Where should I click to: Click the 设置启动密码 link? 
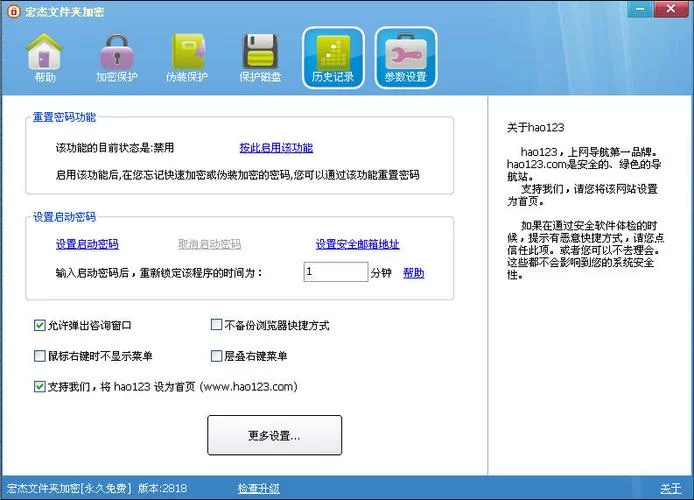click(x=87, y=244)
